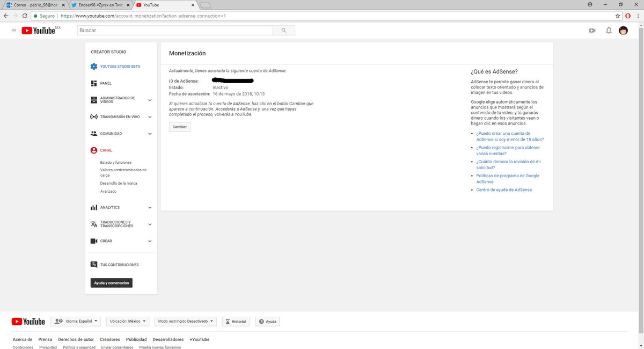Expand Crear section chevron
This screenshot has height=349, width=644.
point(150,241)
